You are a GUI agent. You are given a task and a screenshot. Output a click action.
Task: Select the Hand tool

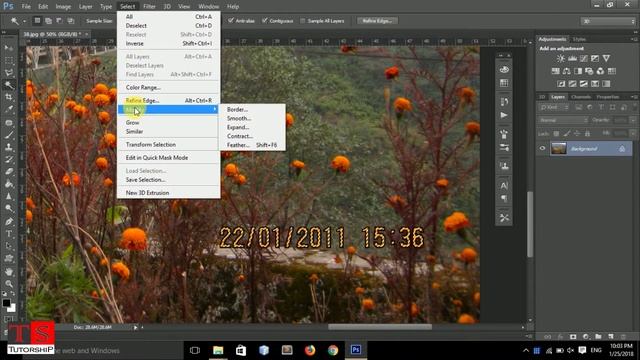point(9,271)
